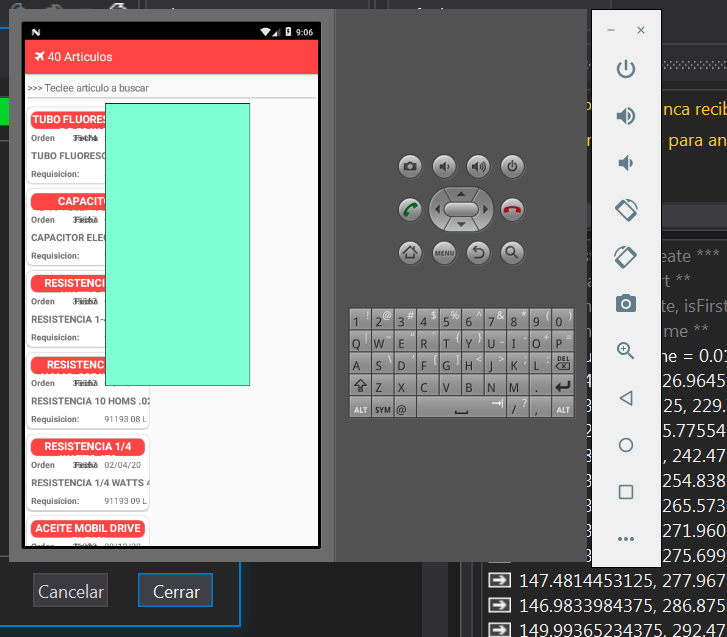
Task: Click the M key on skin keyboard
Action: point(517,386)
